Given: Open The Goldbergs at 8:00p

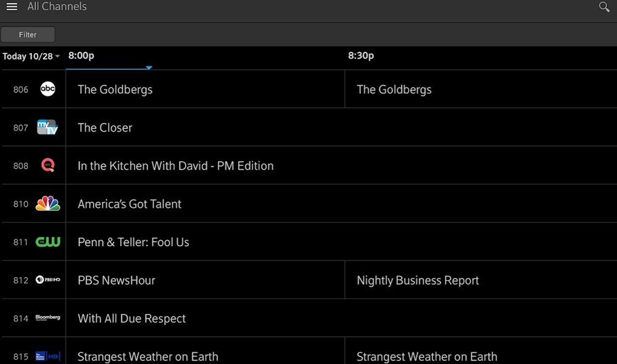Looking at the screenshot, I should pyautogui.click(x=205, y=89).
